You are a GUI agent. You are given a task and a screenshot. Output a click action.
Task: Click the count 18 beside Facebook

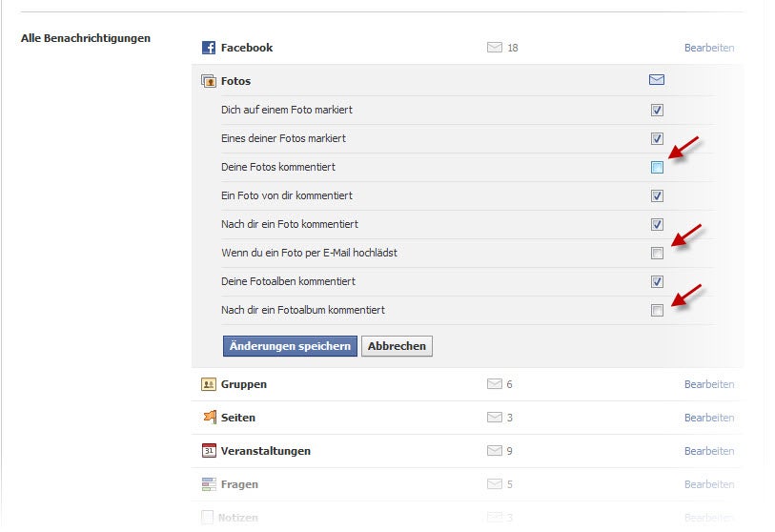point(513,48)
